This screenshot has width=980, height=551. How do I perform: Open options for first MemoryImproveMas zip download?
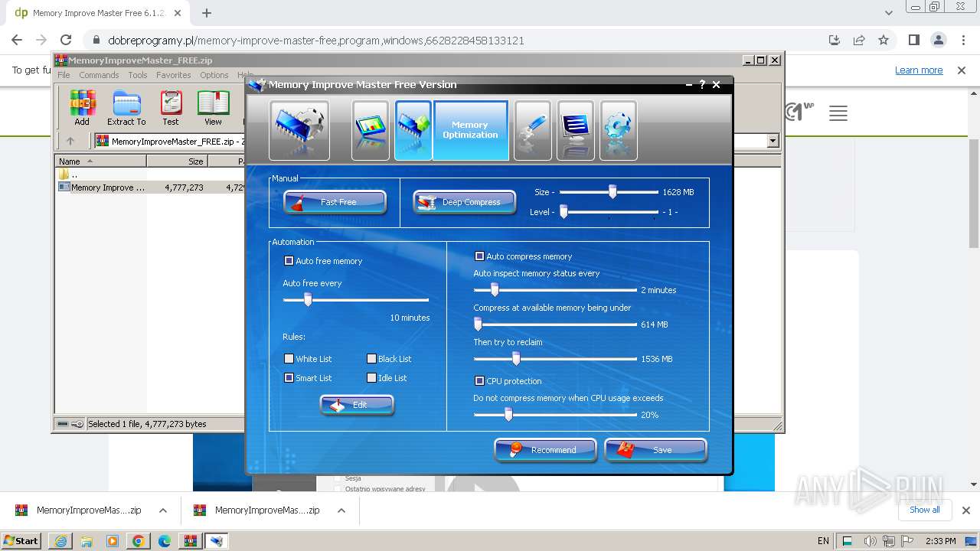click(x=162, y=510)
